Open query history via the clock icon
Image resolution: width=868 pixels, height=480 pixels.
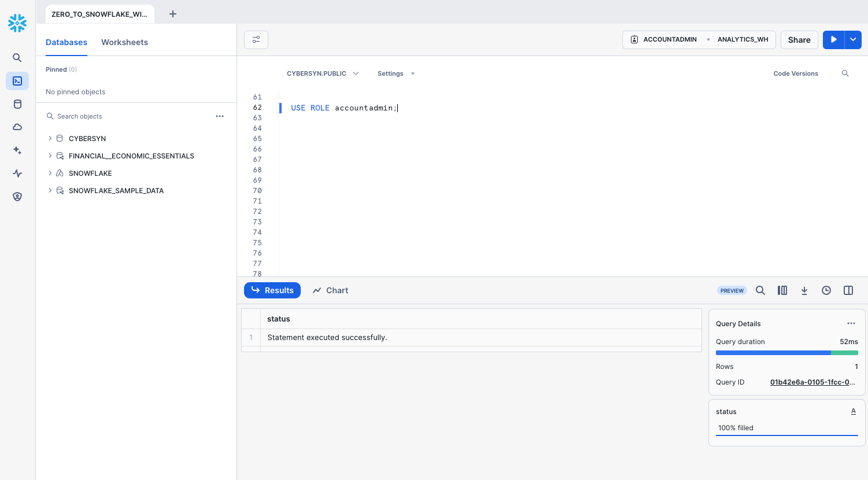(x=826, y=290)
